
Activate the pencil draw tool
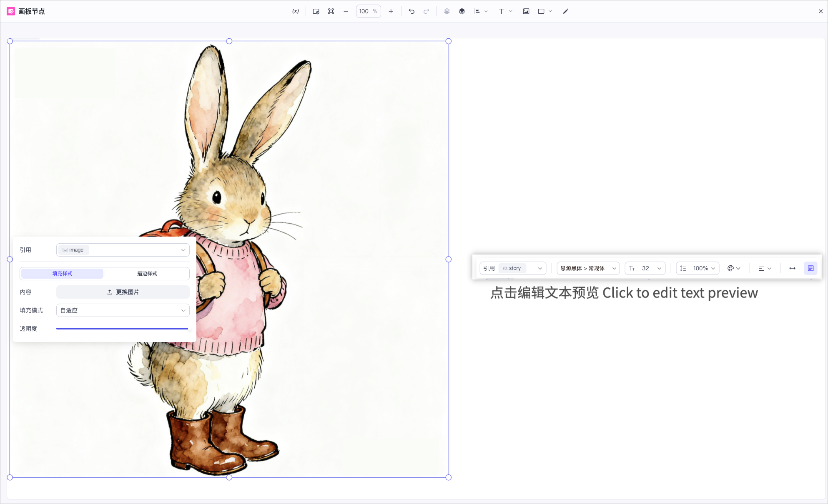[x=566, y=11]
